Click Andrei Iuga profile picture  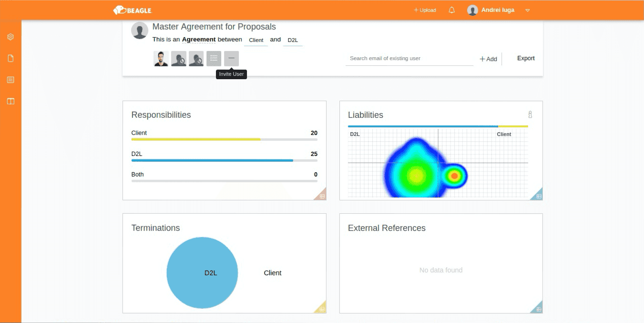coord(472,10)
